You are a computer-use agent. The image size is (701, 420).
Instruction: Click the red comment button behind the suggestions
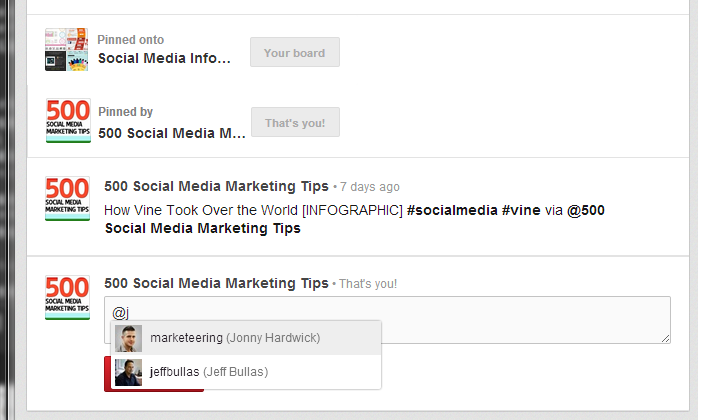pyautogui.click(x=107, y=374)
